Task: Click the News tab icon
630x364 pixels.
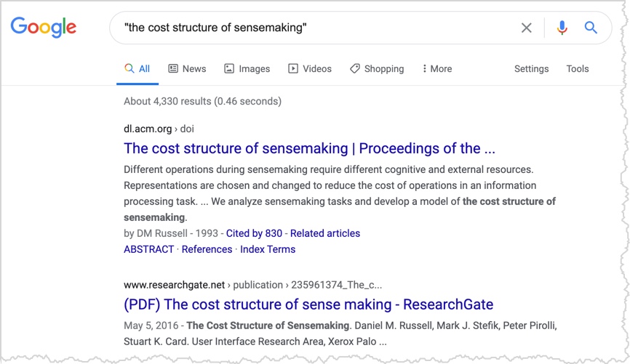Action: (x=173, y=68)
